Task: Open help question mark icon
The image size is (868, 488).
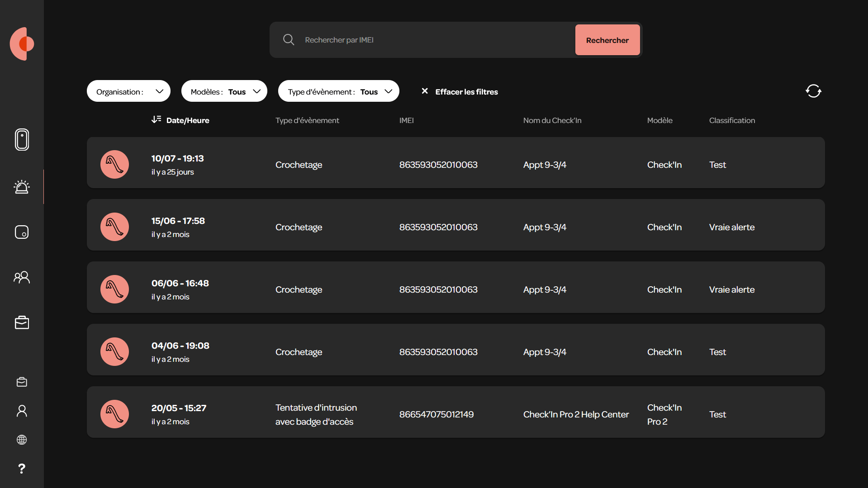Action: [x=22, y=469]
